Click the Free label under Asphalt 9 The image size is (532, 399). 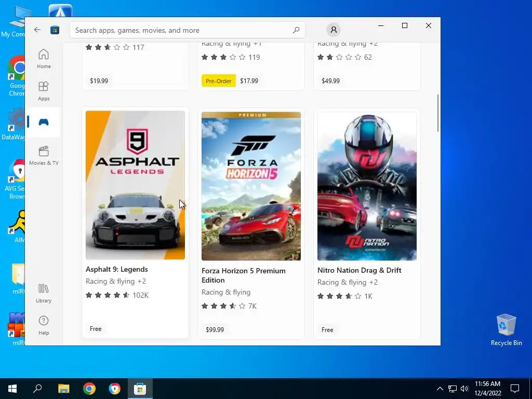pyautogui.click(x=96, y=329)
